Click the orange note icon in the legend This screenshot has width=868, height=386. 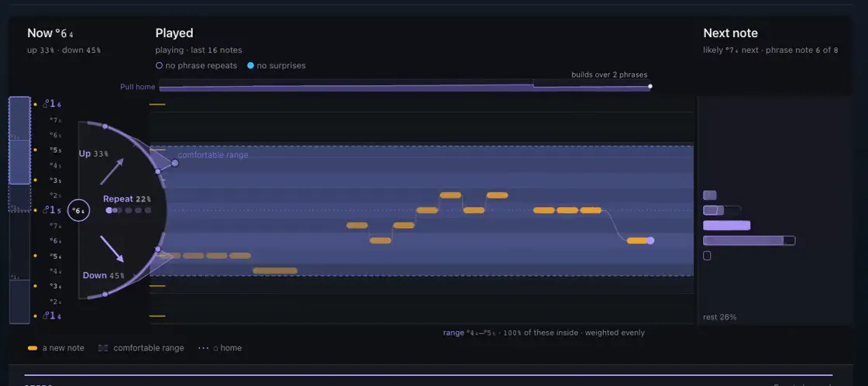[33, 348]
